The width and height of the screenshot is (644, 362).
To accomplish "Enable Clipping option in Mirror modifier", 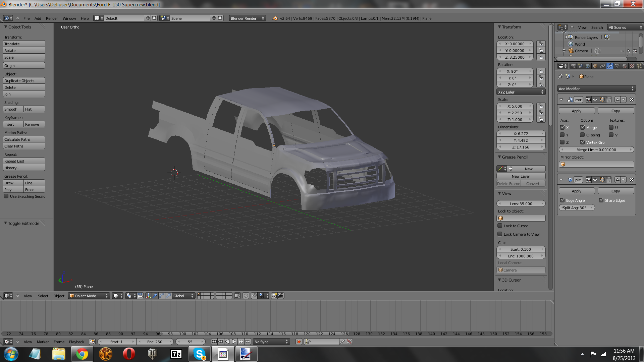I will pos(582,135).
